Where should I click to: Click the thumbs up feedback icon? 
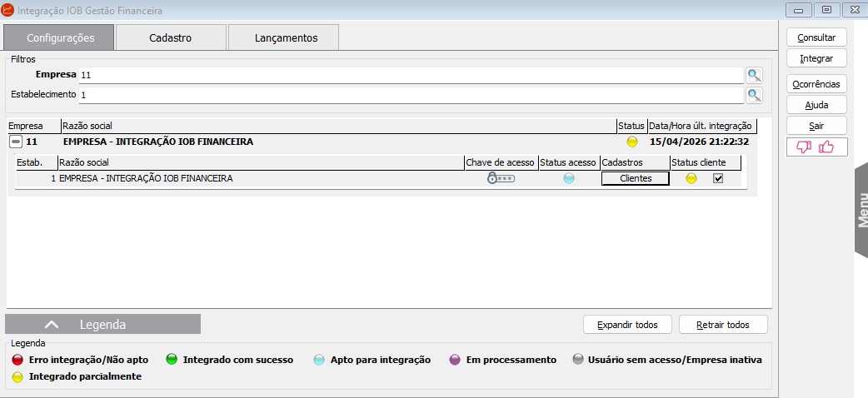click(x=826, y=147)
